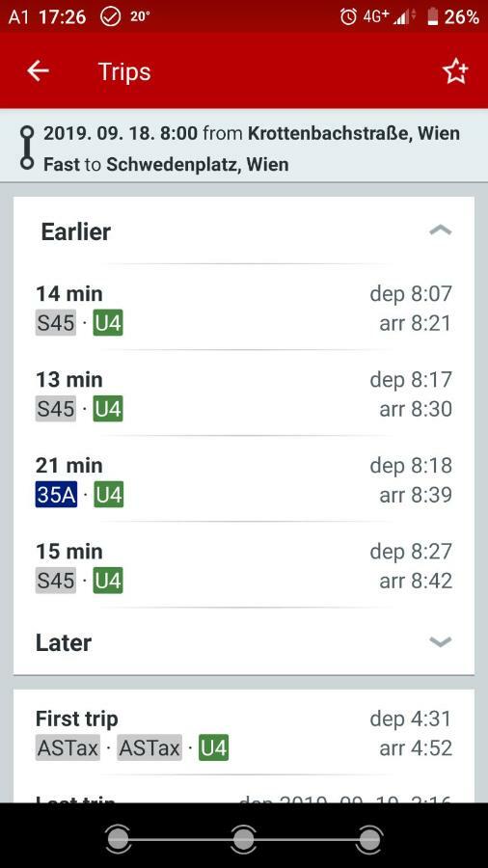The width and height of the screenshot is (488, 868).
Task: Tap the left circle in bottom navigation bar
Action: 118,839
